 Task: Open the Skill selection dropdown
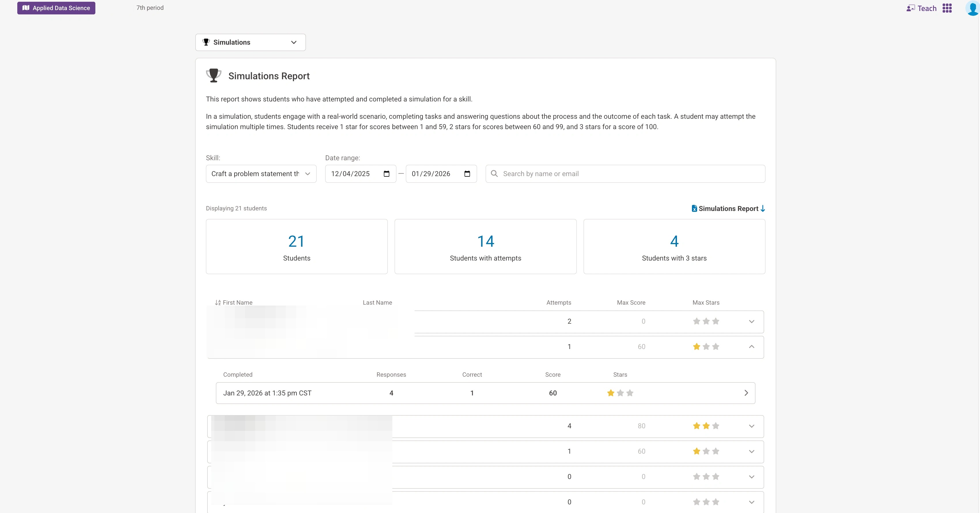point(261,174)
